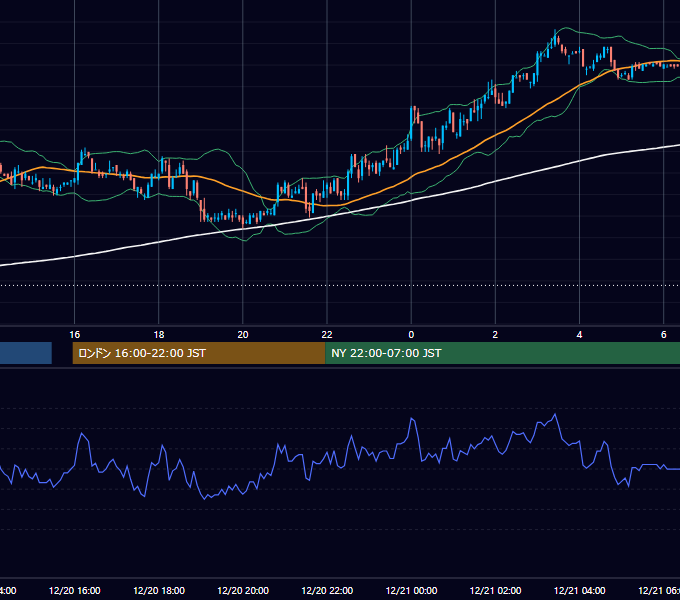Click the 12/20 18:00 time label
Viewport: 680px width, 600px height.
coord(159,590)
